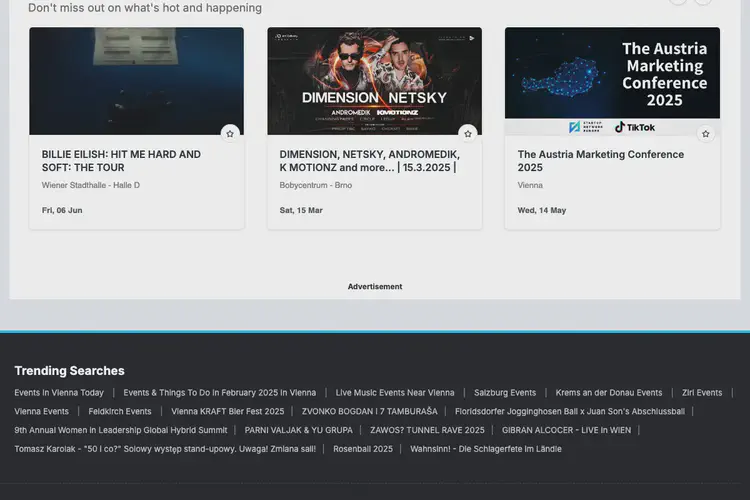Click Wiener Stadthalle - Halle D venue text
750x500 pixels.
[91, 185]
